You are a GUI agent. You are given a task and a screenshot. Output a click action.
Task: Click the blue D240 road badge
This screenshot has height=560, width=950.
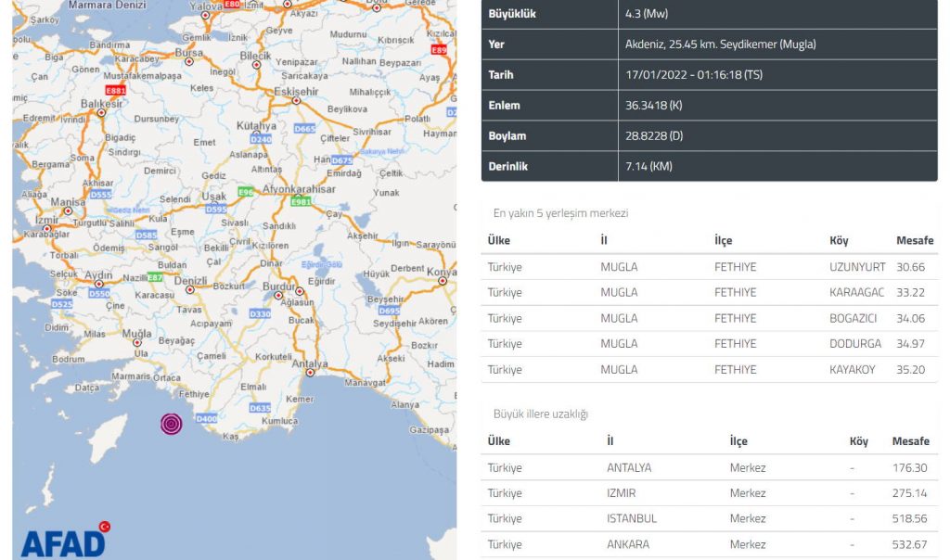pos(263,139)
